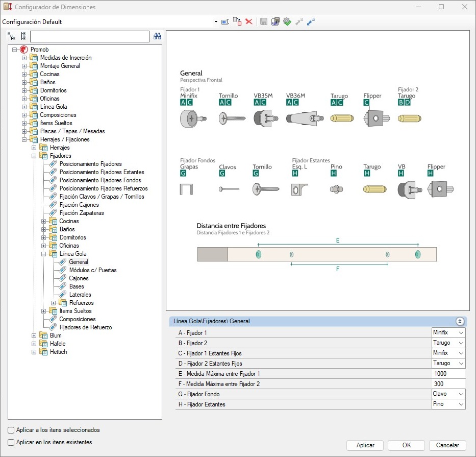Select Posicionamiento Fijadores Estantes item
Viewport: 476px width, 457px height.
pyautogui.click(x=102, y=172)
